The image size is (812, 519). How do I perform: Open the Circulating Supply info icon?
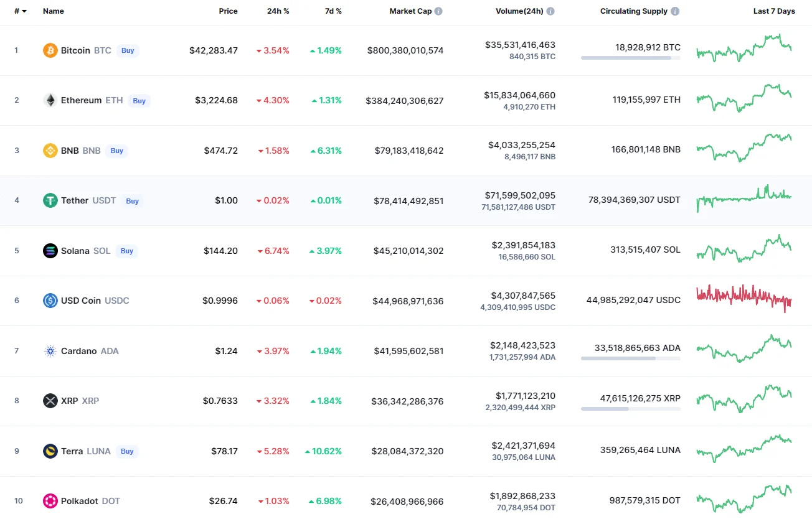point(676,11)
